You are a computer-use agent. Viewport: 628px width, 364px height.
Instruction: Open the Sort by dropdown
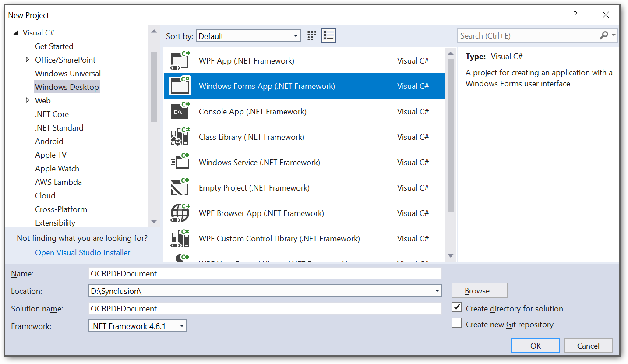248,36
